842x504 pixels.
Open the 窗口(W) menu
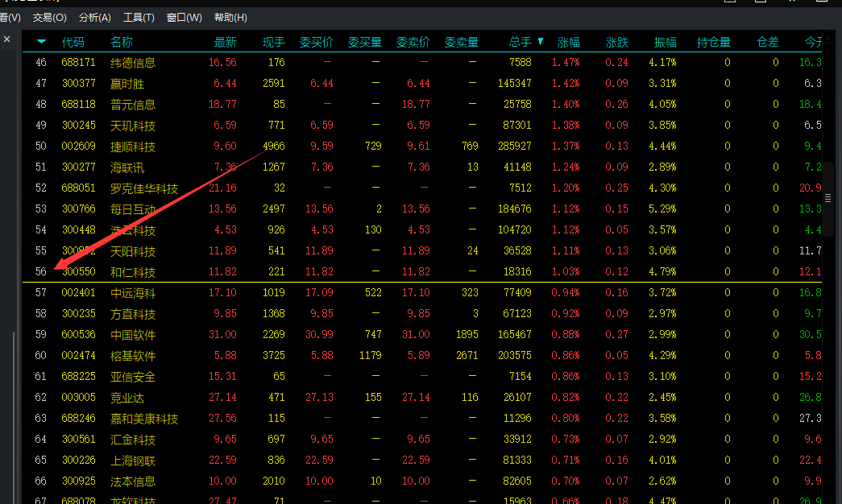pyautogui.click(x=185, y=17)
